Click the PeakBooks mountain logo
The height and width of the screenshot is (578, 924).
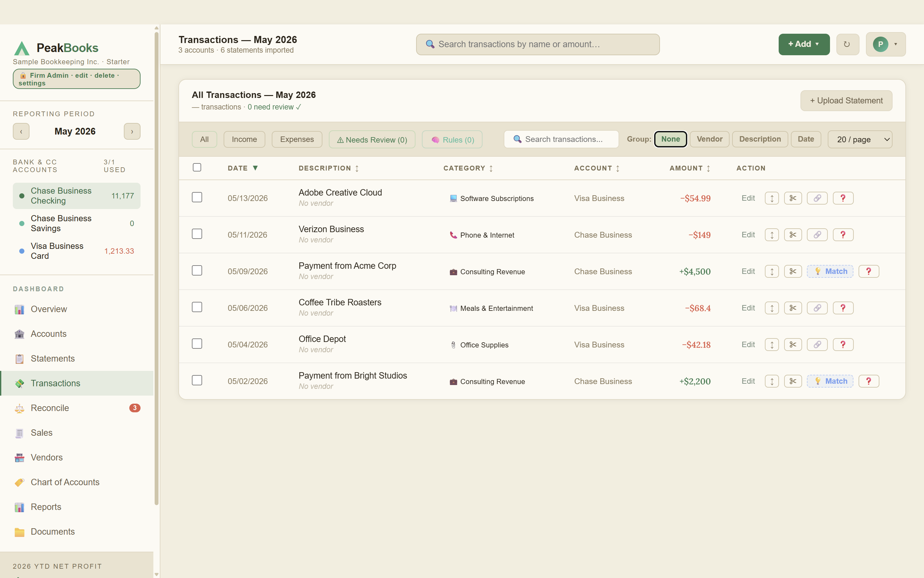point(22,48)
